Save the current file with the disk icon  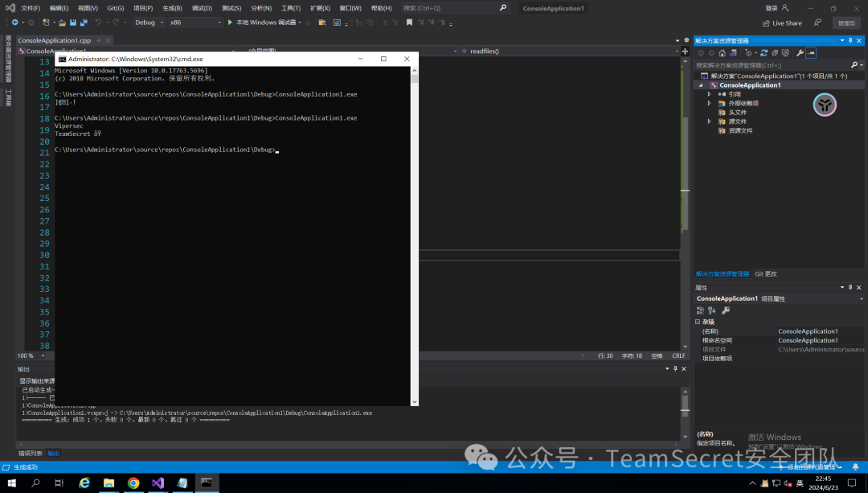(x=73, y=23)
